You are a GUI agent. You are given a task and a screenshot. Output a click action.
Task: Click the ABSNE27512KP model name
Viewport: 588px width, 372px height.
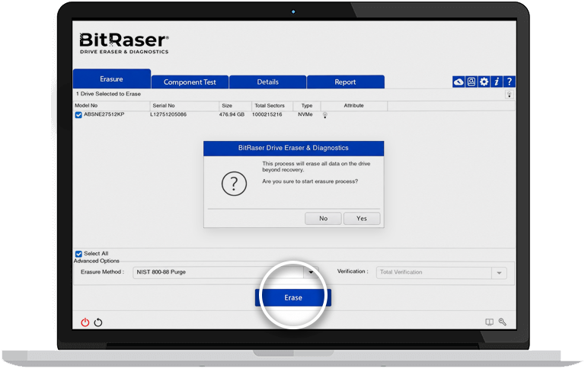point(104,114)
